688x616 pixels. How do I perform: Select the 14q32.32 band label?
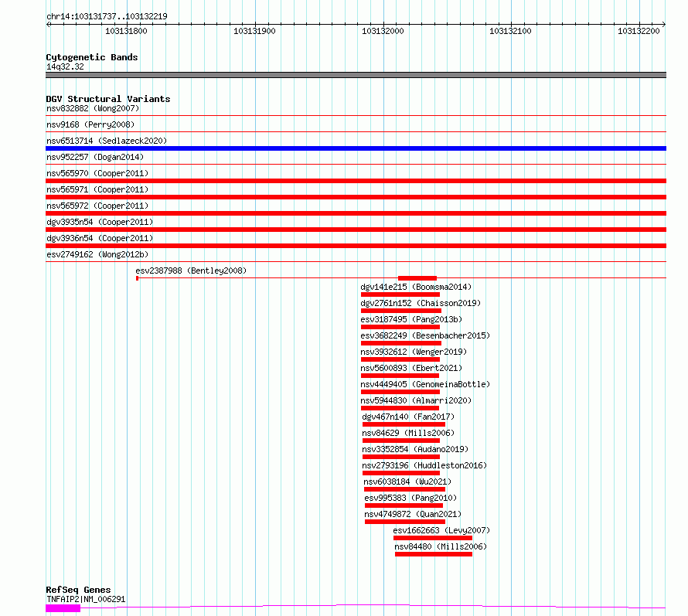[x=65, y=66]
